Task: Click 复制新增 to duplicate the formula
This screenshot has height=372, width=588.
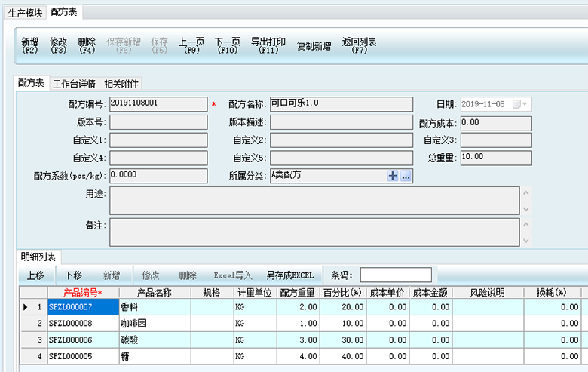Action: point(314,46)
